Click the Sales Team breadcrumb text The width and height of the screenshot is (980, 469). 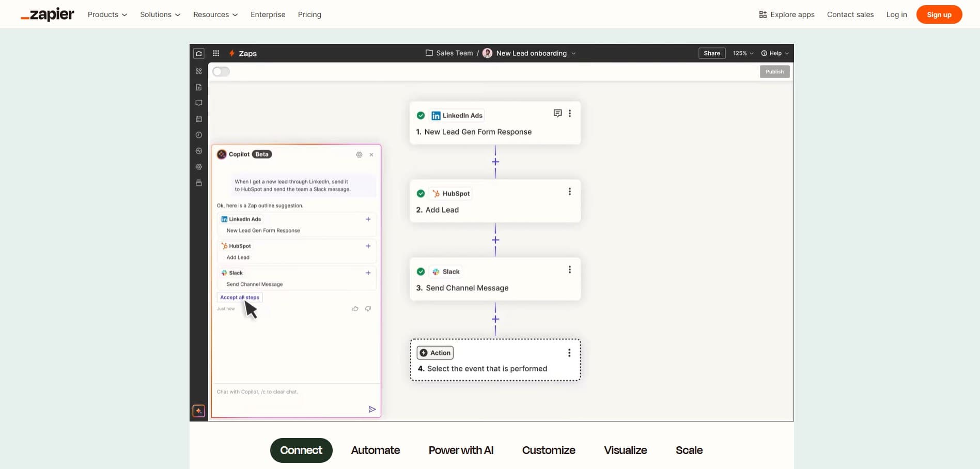[455, 53]
